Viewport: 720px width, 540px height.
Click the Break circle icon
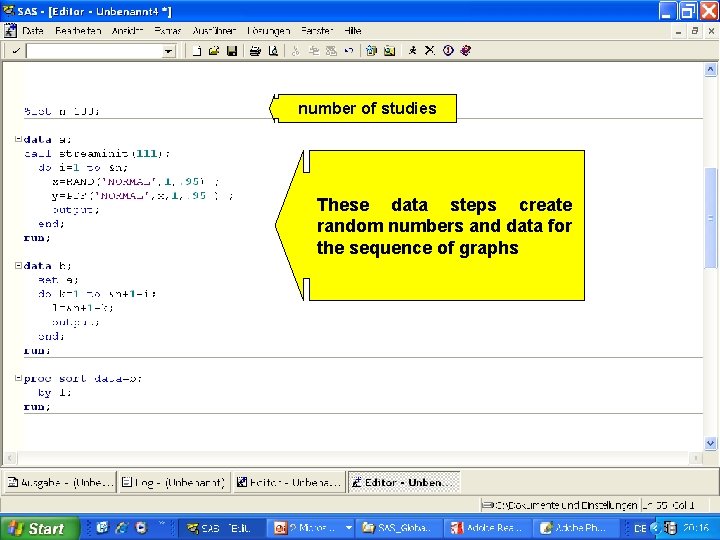(448, 51)
